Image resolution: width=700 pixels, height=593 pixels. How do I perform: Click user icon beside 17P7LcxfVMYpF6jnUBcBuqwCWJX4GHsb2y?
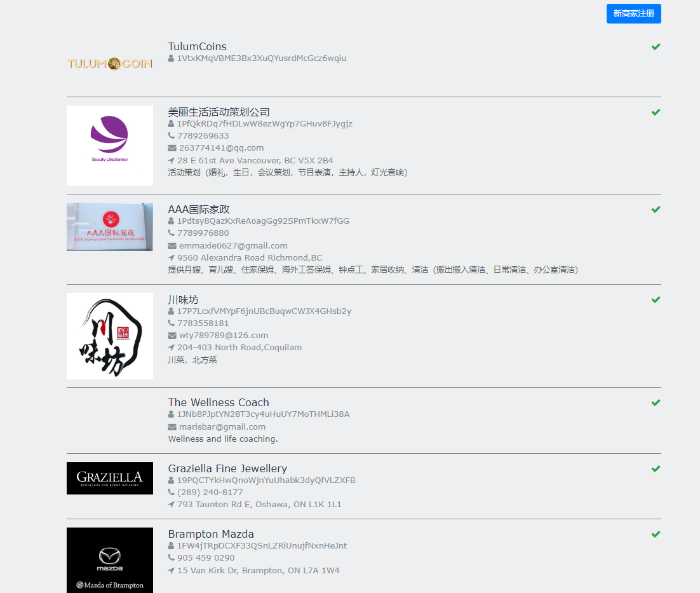click(171, 311)
